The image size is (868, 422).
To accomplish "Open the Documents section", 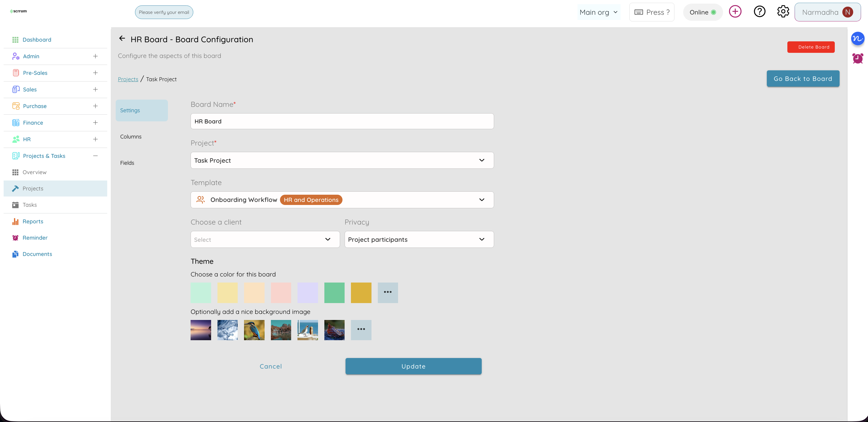I will (x=37, y=254).
